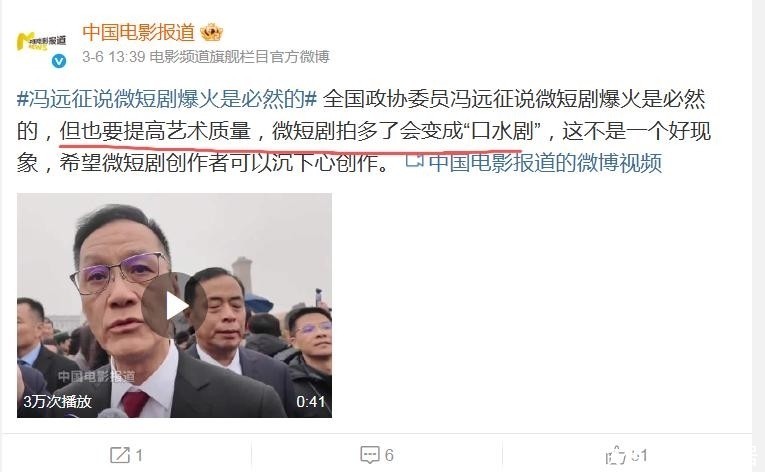765x472 pixels.
Task: Play the embedded video
Action: click(174, 306)
